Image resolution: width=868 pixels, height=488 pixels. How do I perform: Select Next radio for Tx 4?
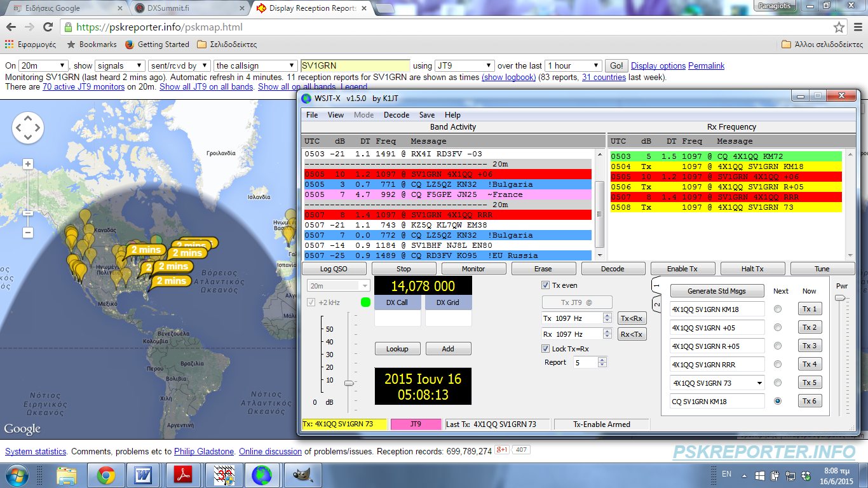777,364
